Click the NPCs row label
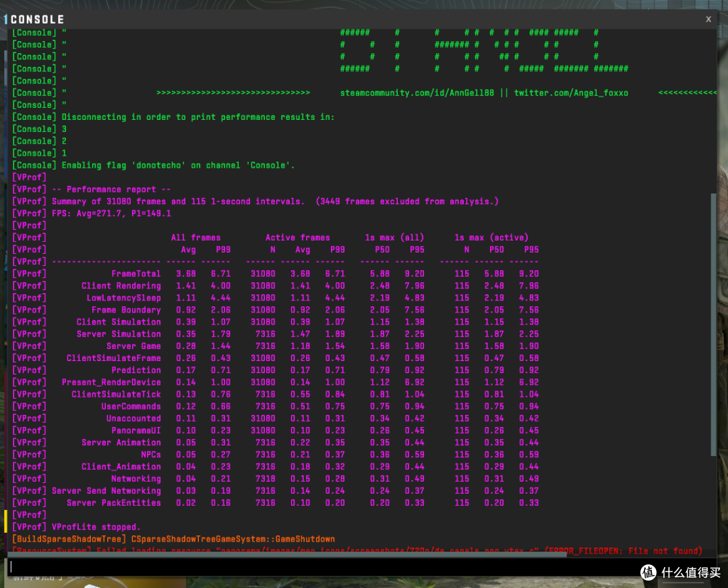Image resolution: width=728 pixels, height=588 pixels. click(151, 455)
